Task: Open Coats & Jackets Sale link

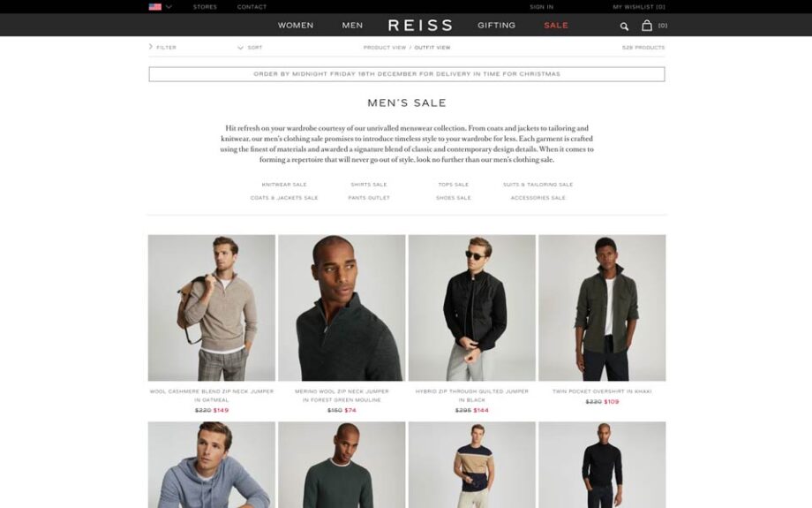Action: 284,198
